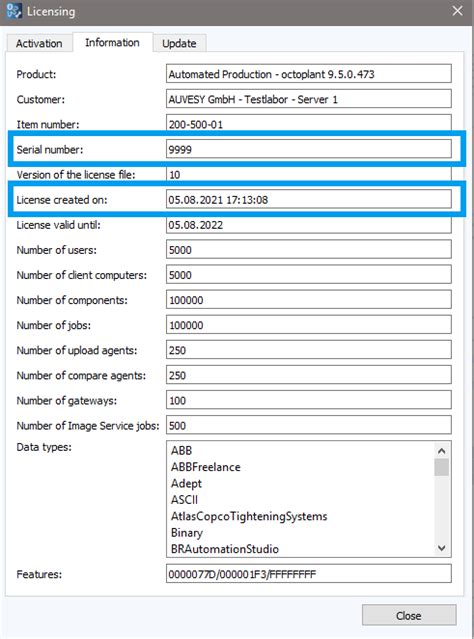Click the Item number field
The height and width of the screenshot is (639, 474).
(x=309, y=123)
